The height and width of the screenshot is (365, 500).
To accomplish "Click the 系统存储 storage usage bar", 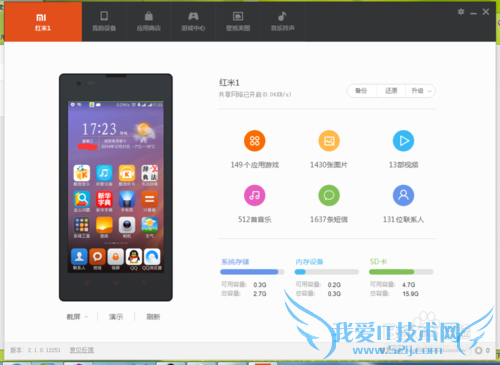I will tap(252, 272).
